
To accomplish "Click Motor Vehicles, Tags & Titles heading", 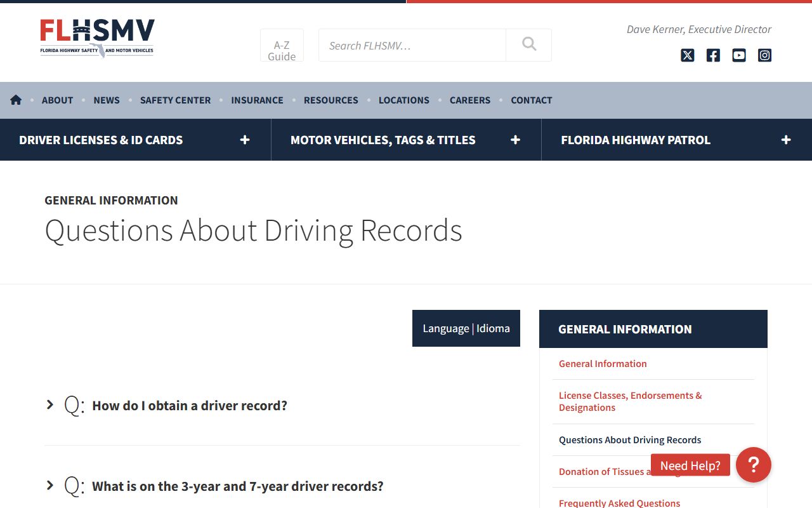I will tap(383, 140).
